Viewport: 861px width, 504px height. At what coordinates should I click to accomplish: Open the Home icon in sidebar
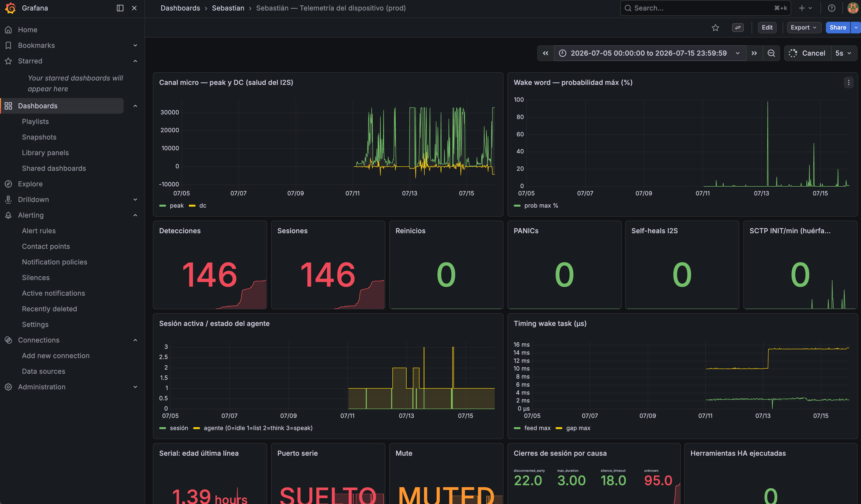(9, 30)
